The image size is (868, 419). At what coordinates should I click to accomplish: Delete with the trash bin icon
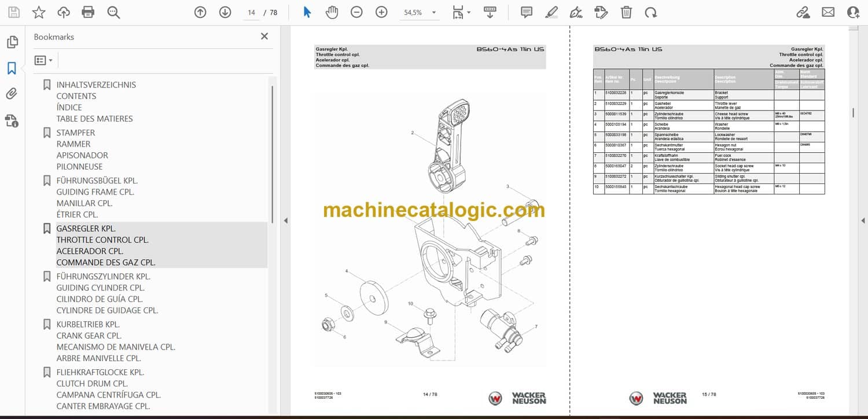pos(626,12)
